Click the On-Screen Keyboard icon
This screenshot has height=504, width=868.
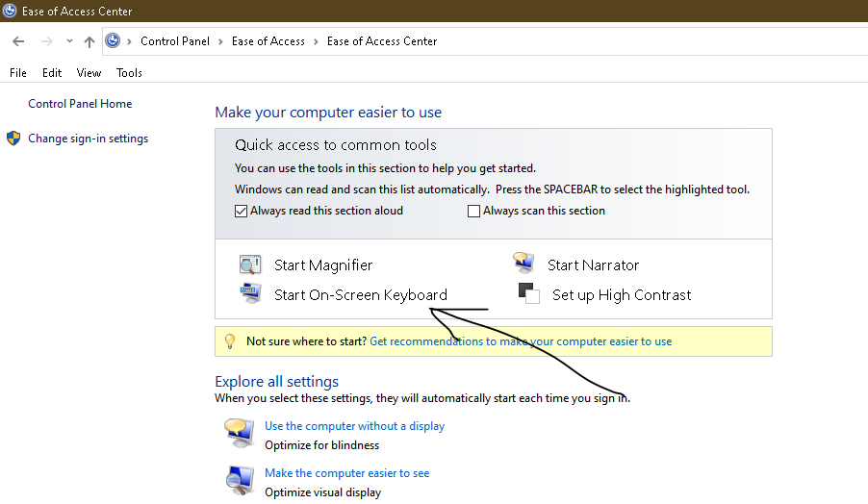250,292
